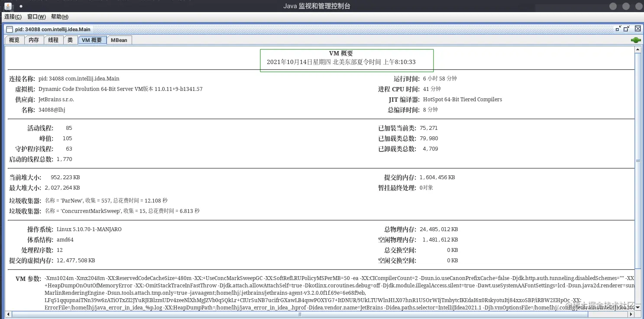Click the 'Dynamic Code Evolution 64-Bit Server VM' text
This screenshot has height=319, width=644.
pyautogui.click(x=91, y=89)
